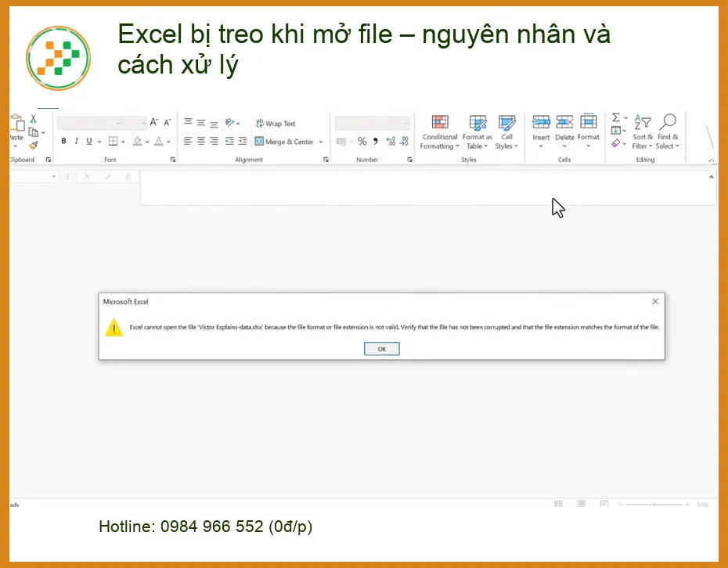Open Cell Styles gallery
Screen dimensions: 728x568
pyautogui.click(x=506, y=132)
